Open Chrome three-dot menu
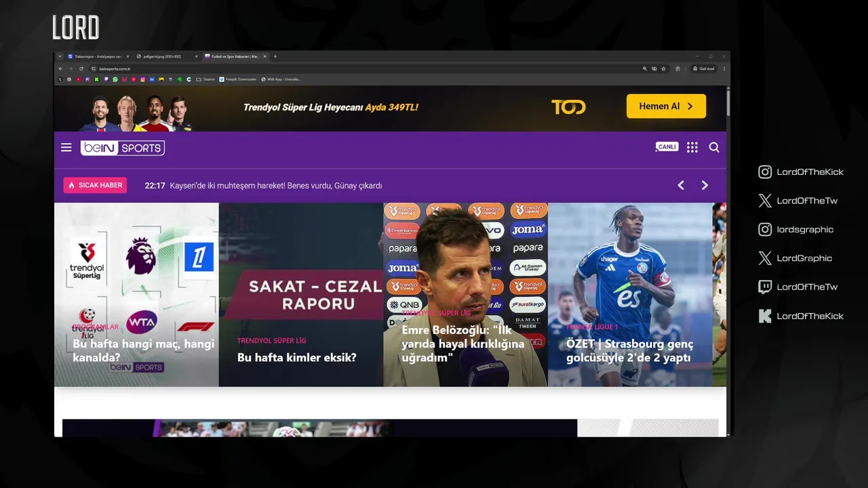The image size is (868, 488). click(724, 68)
